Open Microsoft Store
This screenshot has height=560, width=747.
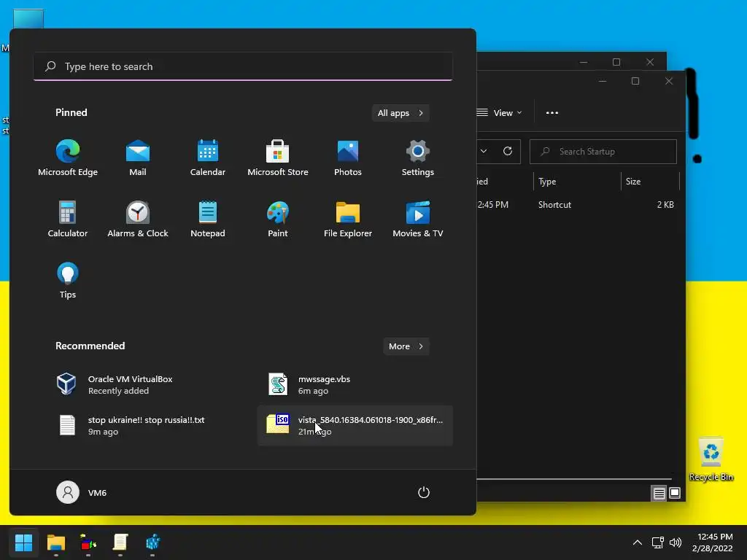(278, 158)
